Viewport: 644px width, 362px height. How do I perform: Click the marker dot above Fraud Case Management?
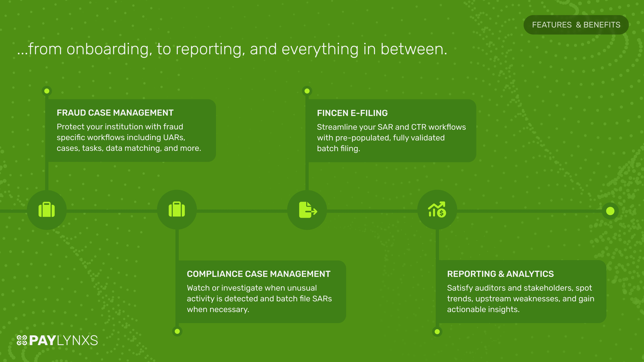(47, 91)
